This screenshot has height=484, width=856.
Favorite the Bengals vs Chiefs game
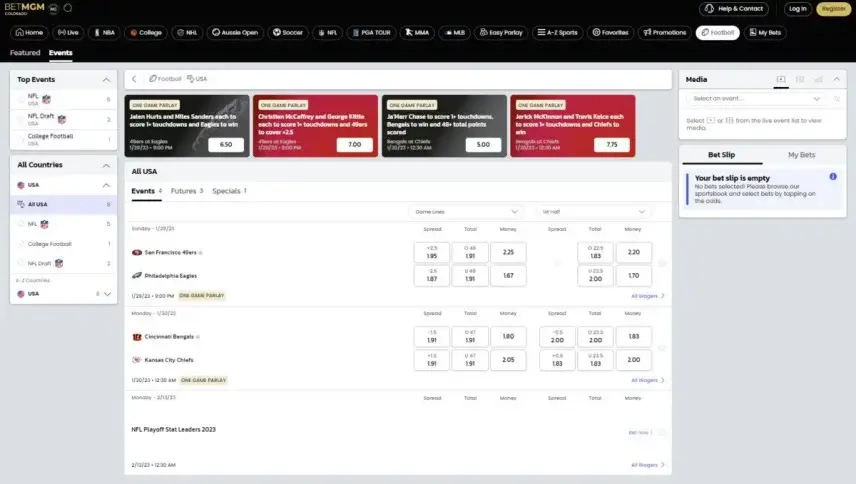pyautogui.click(x=662, y=348)
